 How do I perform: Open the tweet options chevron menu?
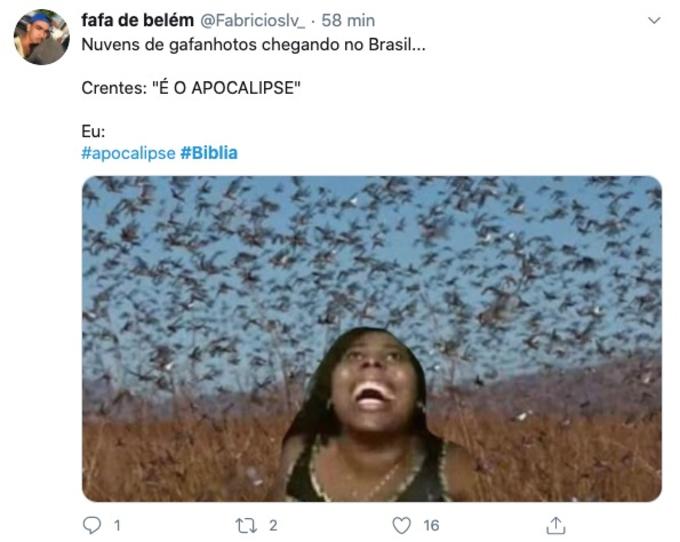(654, 20)
